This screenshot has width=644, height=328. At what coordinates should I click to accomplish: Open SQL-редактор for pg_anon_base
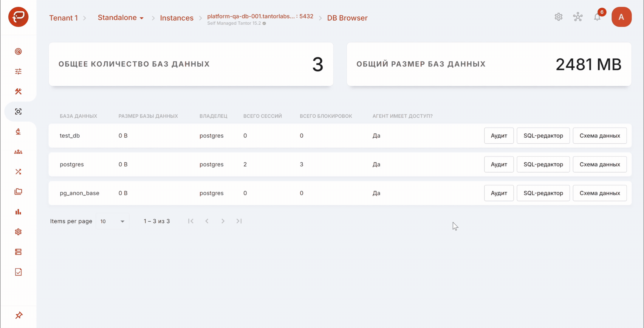pyautogui.click(x=543, y=193)
